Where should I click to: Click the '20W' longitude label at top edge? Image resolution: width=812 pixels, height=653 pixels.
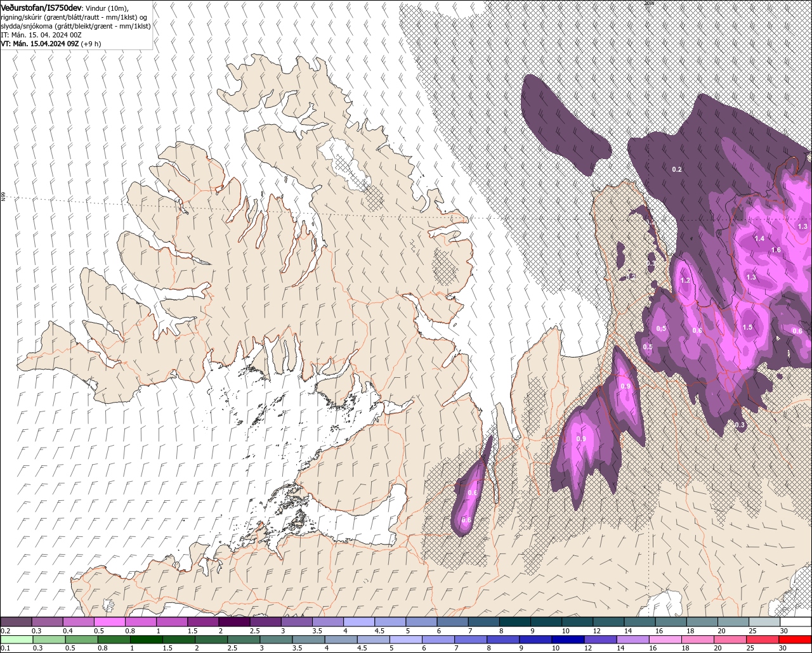648,3
